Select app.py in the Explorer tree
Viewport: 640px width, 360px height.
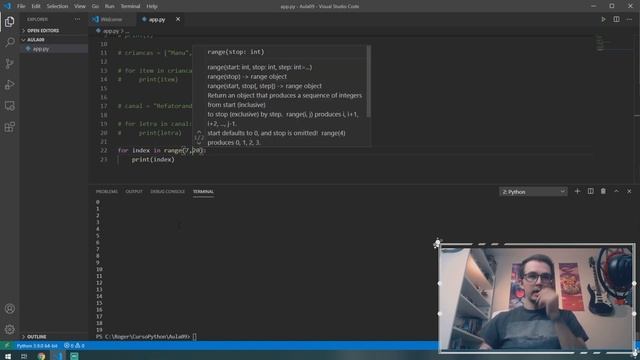(41, 49)
